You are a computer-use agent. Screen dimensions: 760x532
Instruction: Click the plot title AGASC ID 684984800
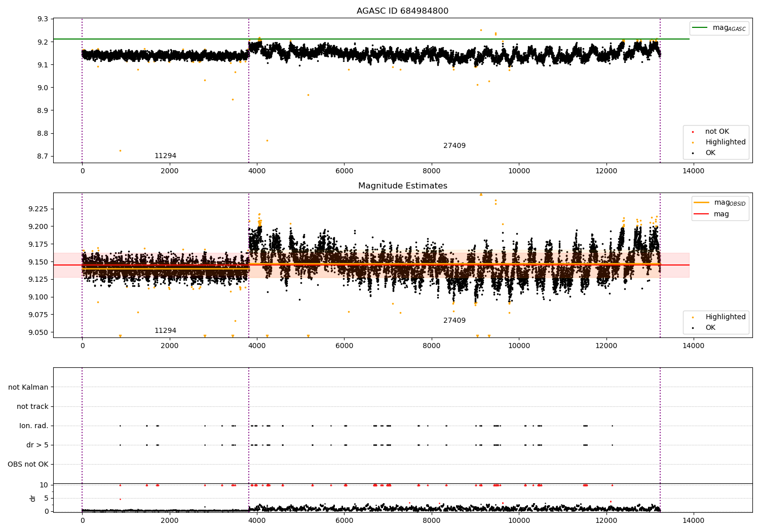[x=402, y=11]
